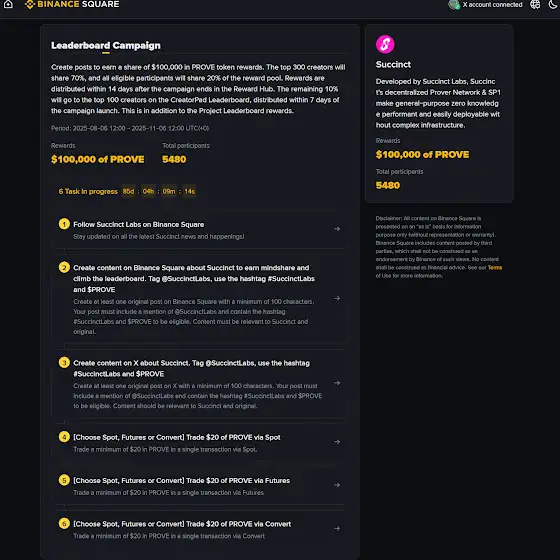Click arrow for Trade PROVE via Futures
This screenshot has width=560, height=560.
[337, 485]
